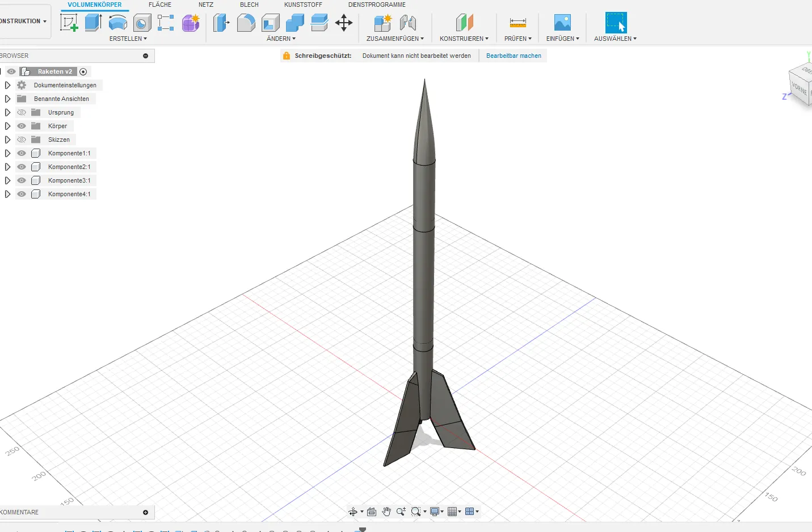Open the ERSTELLEN dropdown menu

(128, 39)
